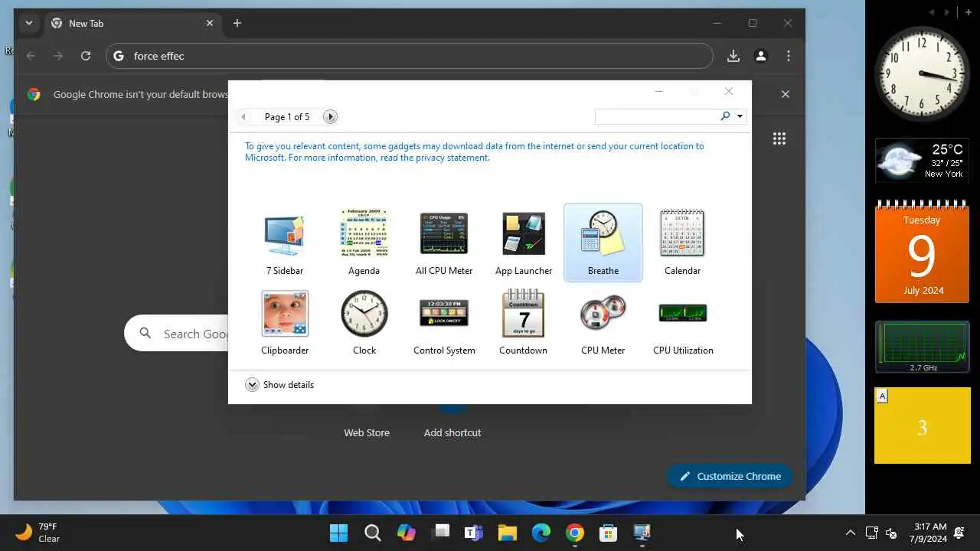Open Microsoft Store from the taskbar
Viewport: 980px width, 551px height.
[x=609, y=533]
